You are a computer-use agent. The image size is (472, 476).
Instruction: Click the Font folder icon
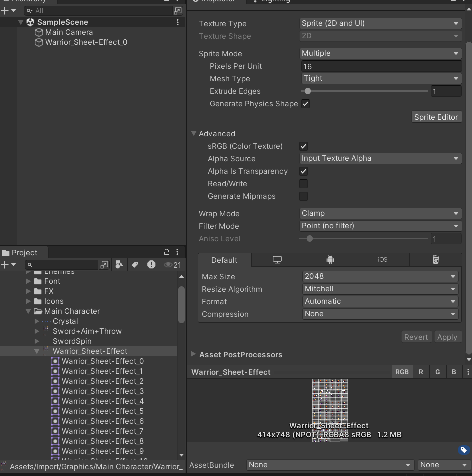[38, 281]
